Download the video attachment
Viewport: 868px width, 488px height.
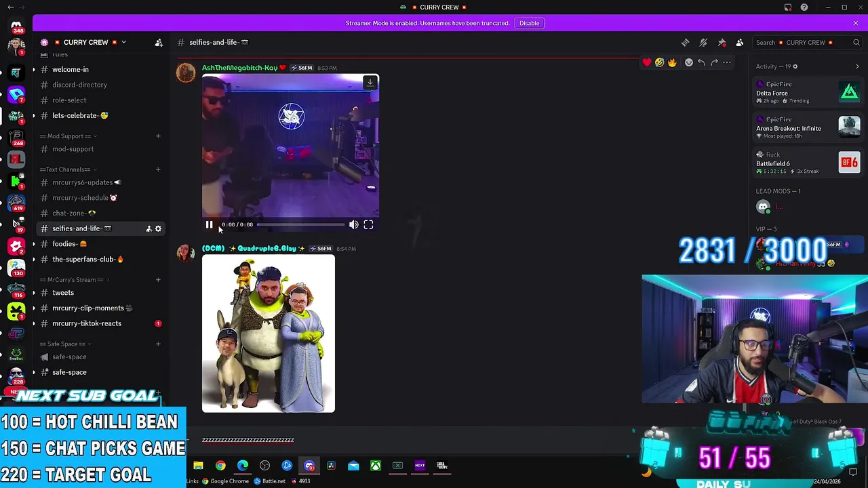click(370, 83)
